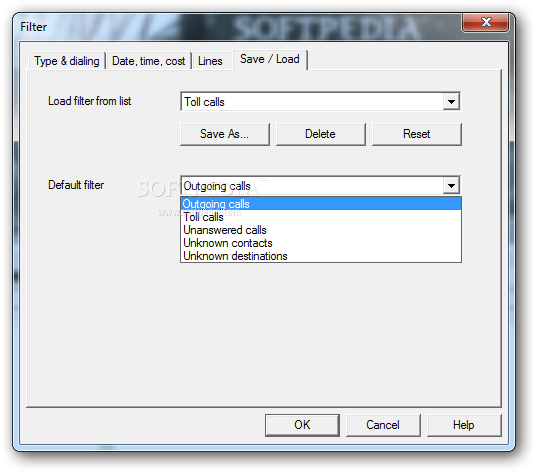Click the Save As... button
The image size is (536, 472).
click(225, 134)
